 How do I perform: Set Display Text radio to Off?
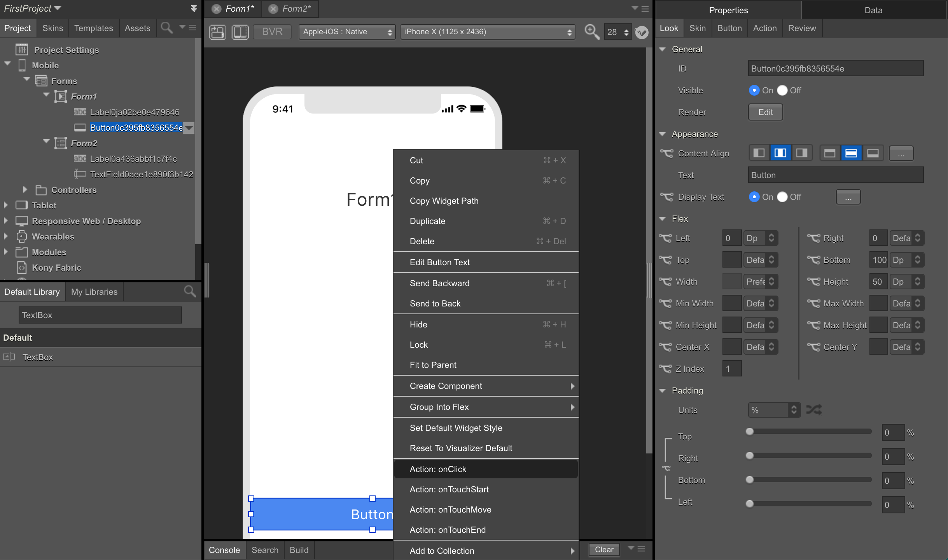point(782,197)
